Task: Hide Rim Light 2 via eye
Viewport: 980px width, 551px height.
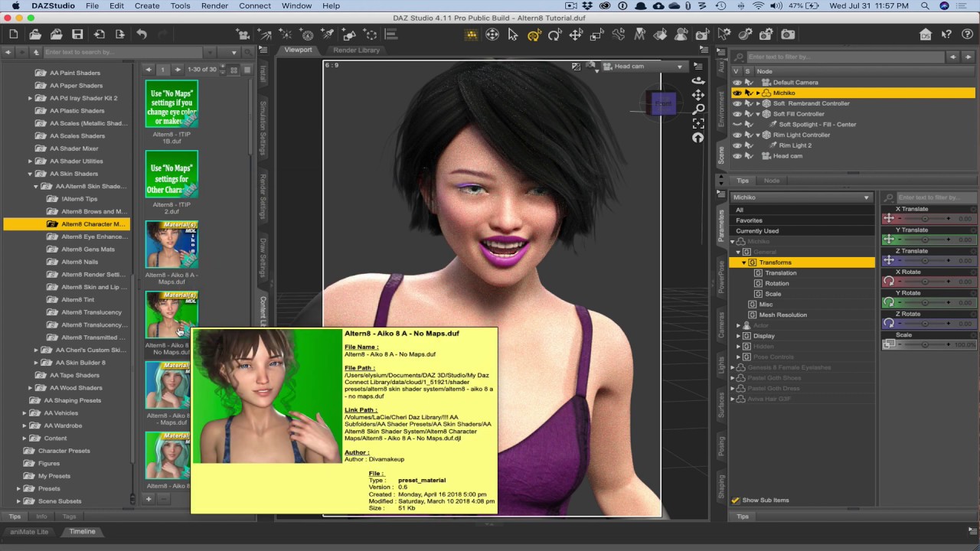Action: tap(737, 145)
